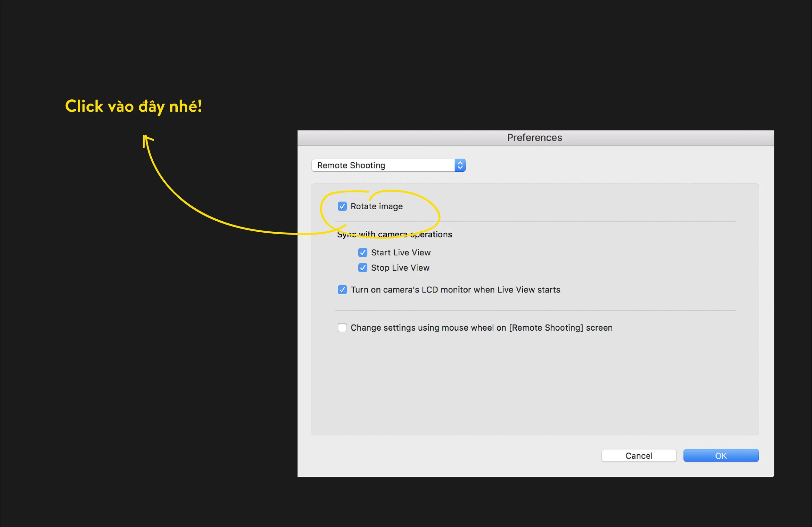Open the Remote Shooting category dropdown

point(388,165)
